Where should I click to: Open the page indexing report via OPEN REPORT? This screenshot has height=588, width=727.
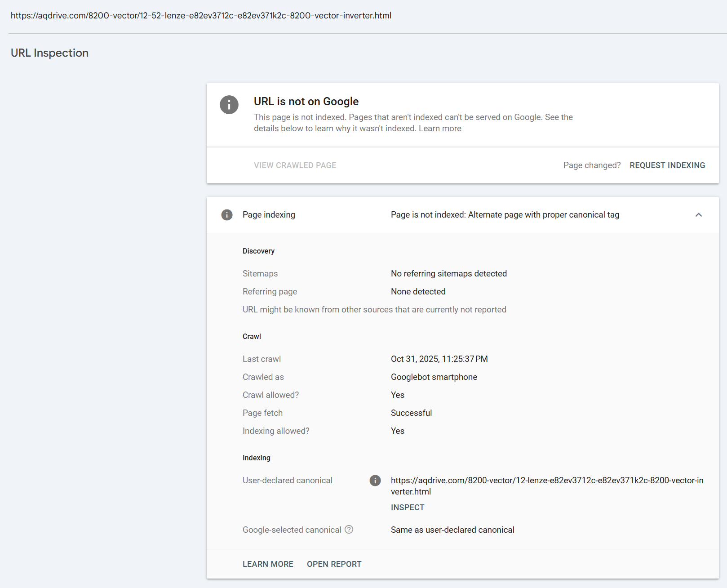334,564
